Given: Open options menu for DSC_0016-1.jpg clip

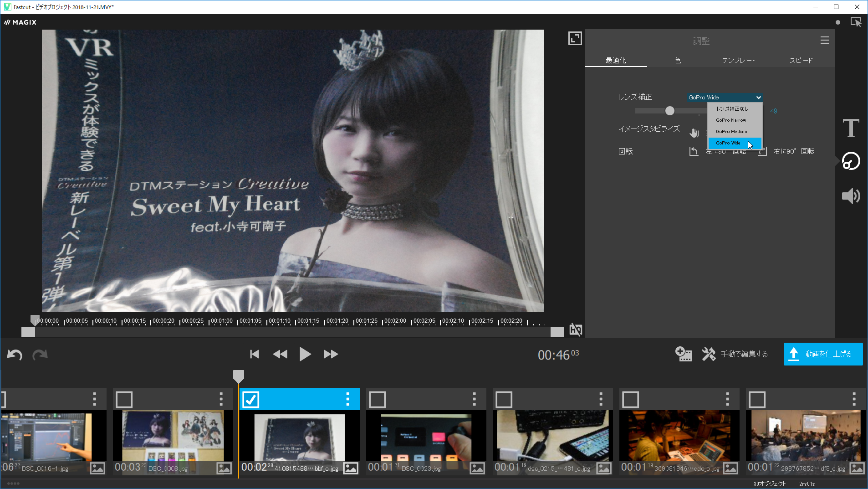Looking at the screenshot, I should (95, 399).
